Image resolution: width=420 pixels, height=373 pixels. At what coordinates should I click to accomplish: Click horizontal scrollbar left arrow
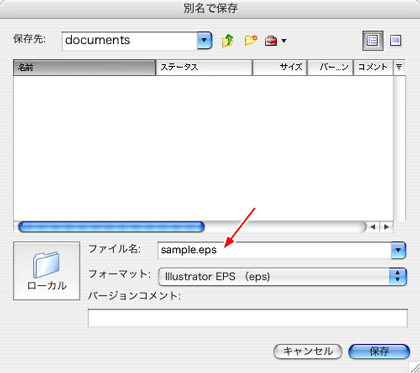(373, 227)
